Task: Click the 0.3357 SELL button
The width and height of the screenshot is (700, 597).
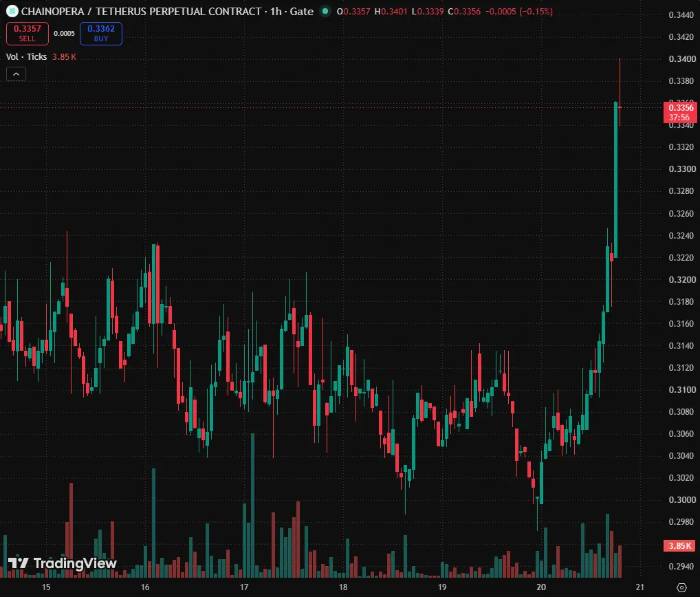Action: click(28, 34)
